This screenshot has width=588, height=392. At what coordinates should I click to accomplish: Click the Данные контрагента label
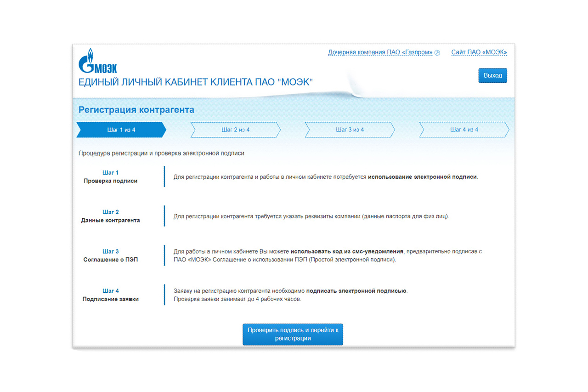tap(110, 221)
